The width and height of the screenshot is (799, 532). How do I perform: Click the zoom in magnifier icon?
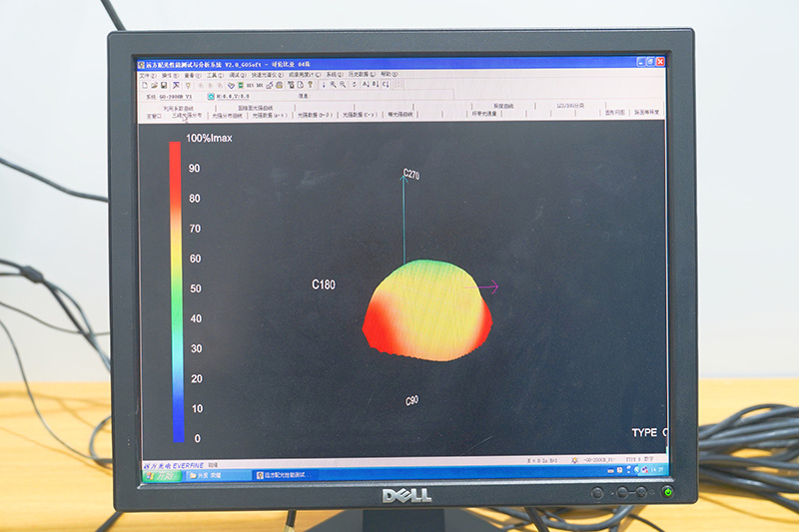click(x=333, y=85)
